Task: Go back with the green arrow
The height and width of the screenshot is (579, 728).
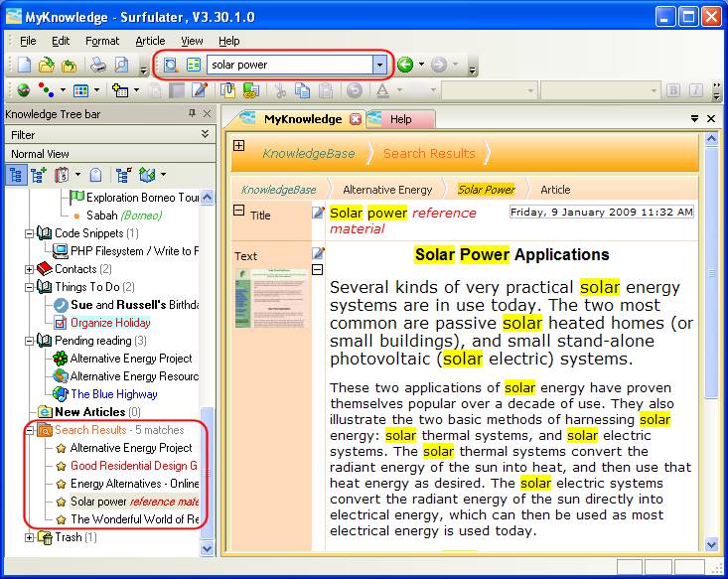Action: (405, 65)
